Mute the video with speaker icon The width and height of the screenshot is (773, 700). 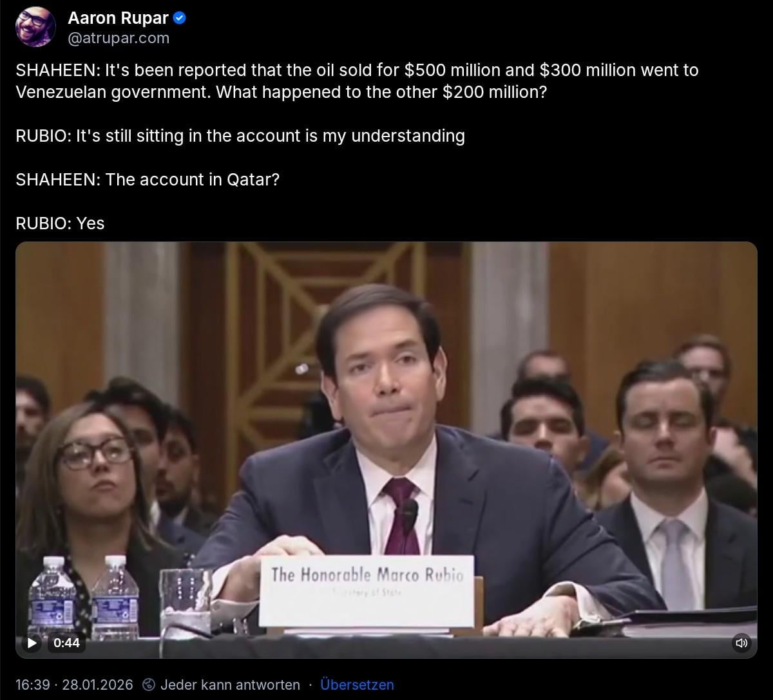pos(741,642)
